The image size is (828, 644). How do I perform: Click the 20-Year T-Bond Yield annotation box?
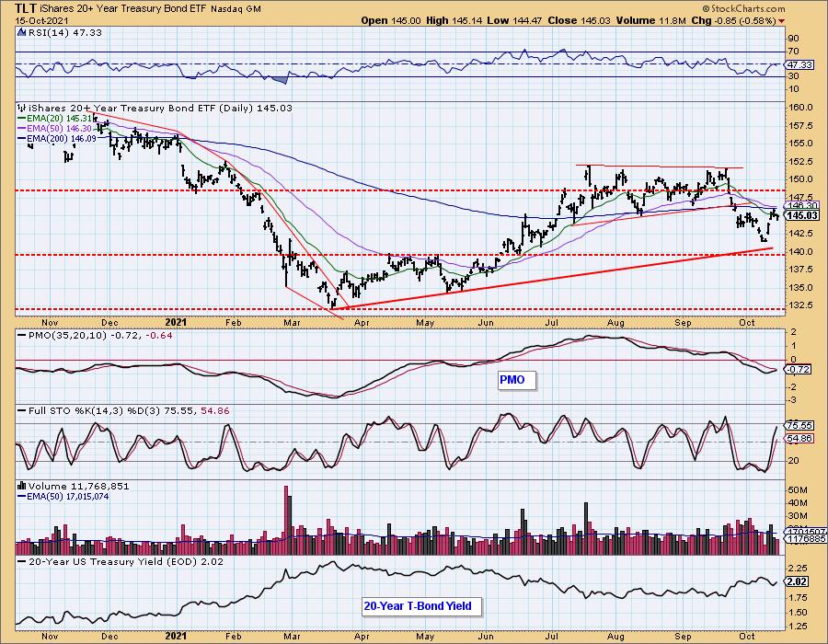tap(420, 606)
